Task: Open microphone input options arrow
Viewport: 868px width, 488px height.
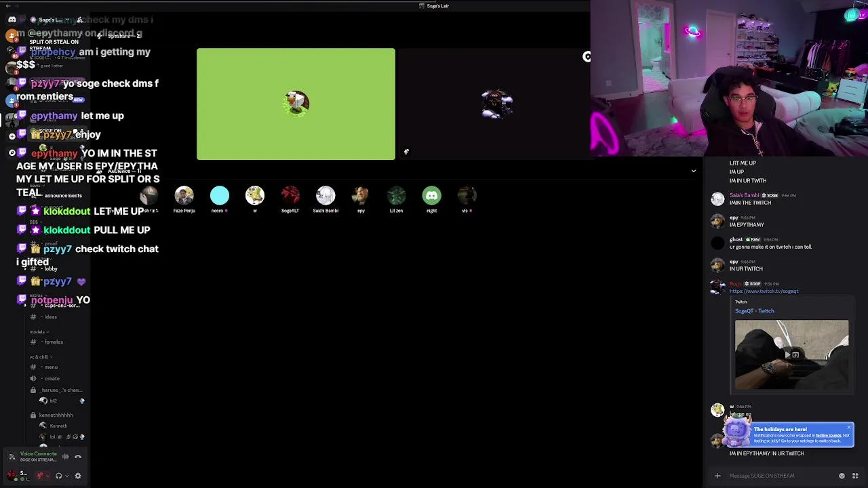Action: click(48, 476)
